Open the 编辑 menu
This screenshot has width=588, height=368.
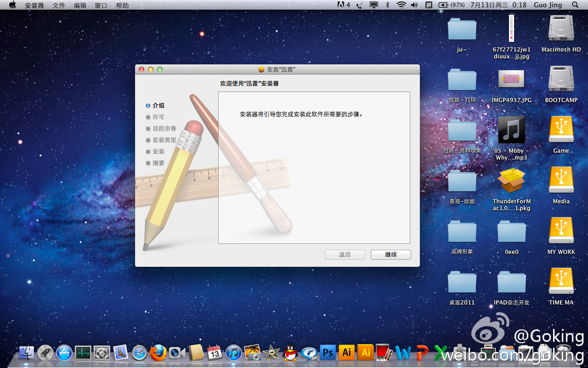tap(80, 5)
